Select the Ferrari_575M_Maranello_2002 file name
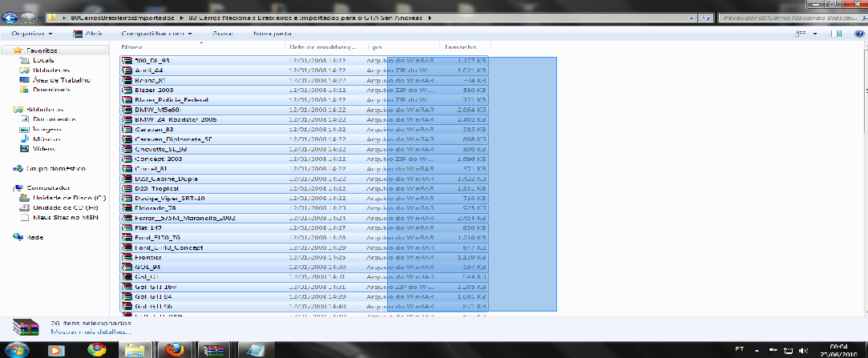Image resolution: width=868 pixels, height=358 pixels. (x=185, y=218)
